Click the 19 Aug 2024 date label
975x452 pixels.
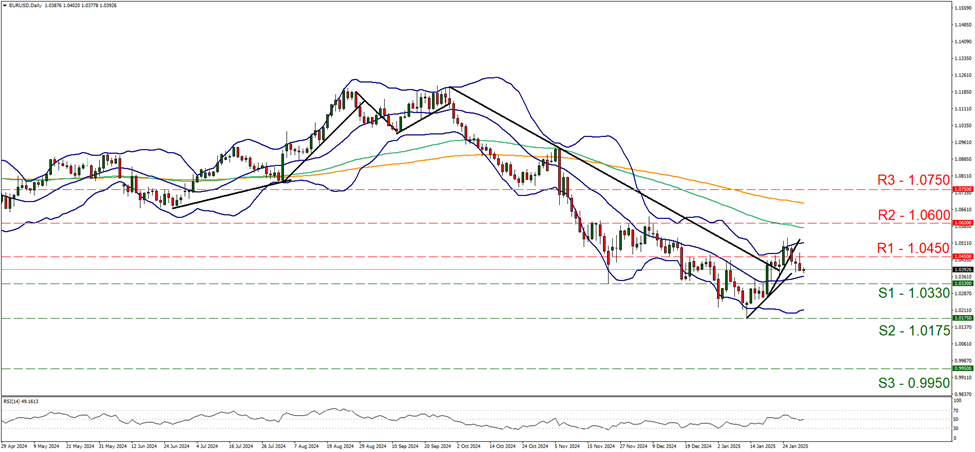pyautogui.click(x=339, y=446)
